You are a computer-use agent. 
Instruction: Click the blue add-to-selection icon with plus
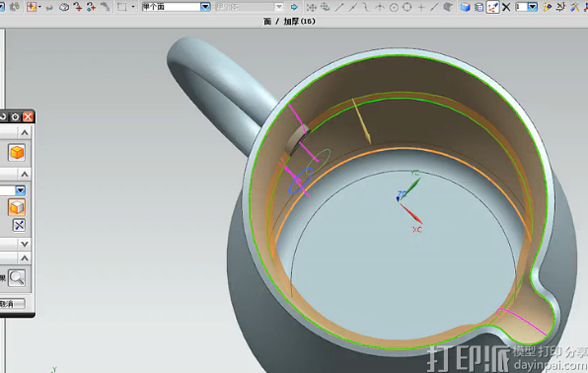(x=91, y=7)
